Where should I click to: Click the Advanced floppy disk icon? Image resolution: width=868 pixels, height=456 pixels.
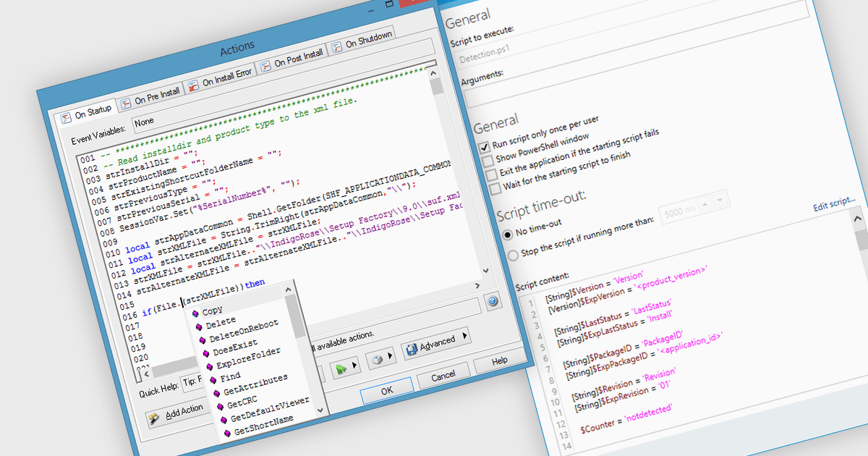(412, 350)
